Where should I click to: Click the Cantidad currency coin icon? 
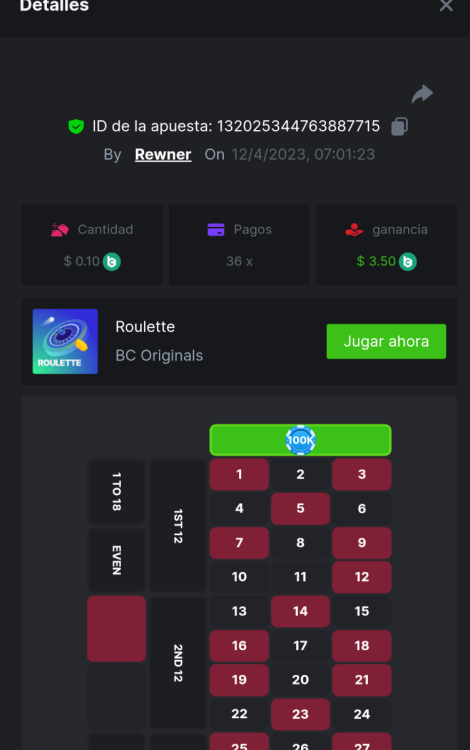click(x=112, y=262)
